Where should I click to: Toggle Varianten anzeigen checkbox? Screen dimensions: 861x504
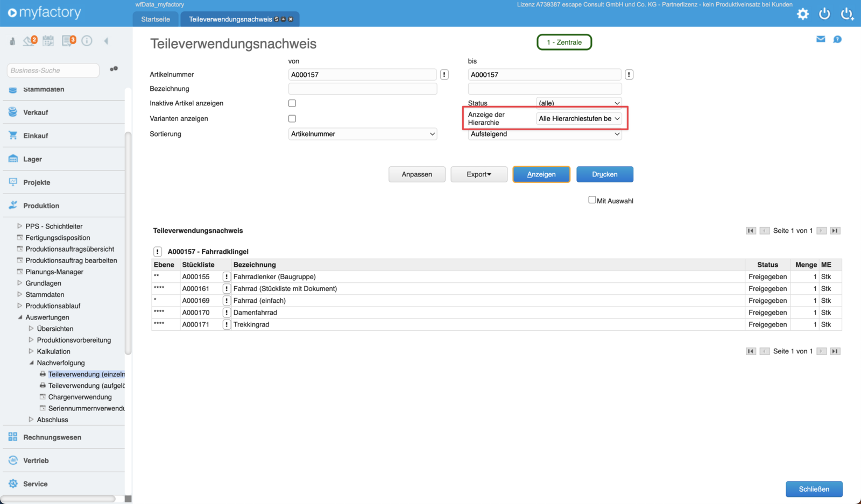(292, 118)
